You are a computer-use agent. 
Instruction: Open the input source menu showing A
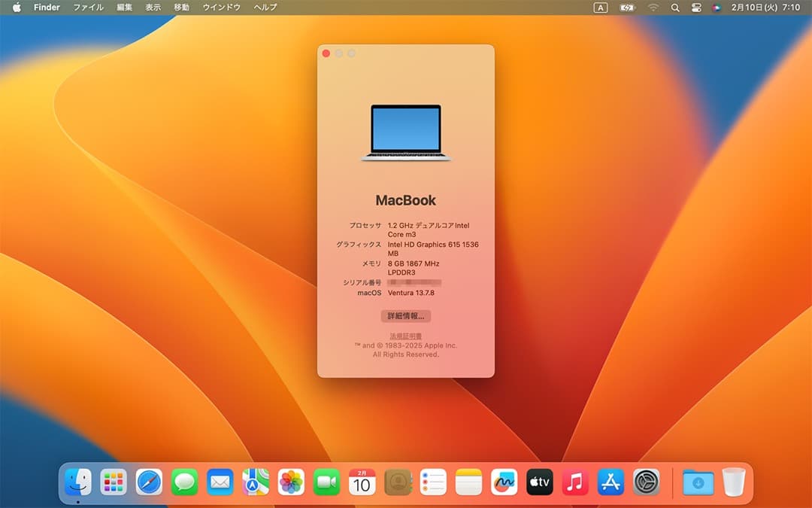tap(599, 8)
